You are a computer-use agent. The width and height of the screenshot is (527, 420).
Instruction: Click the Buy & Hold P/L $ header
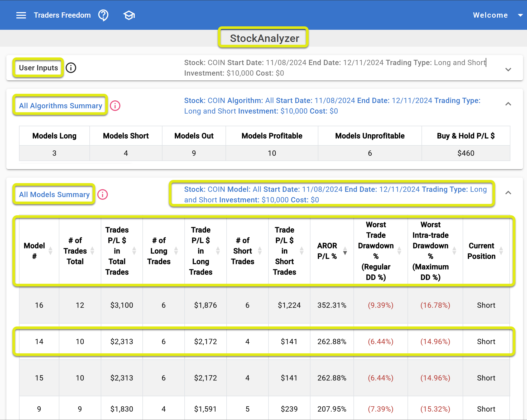coord(466,136)
